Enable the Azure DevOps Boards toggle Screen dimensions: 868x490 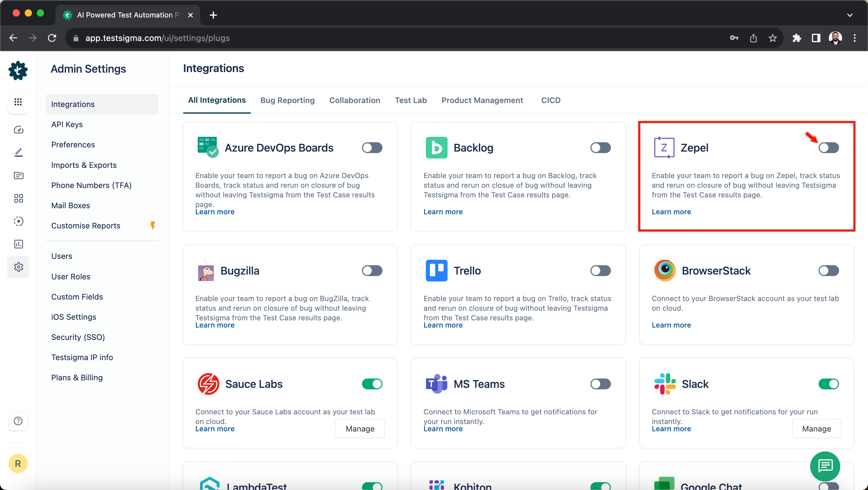372,147
